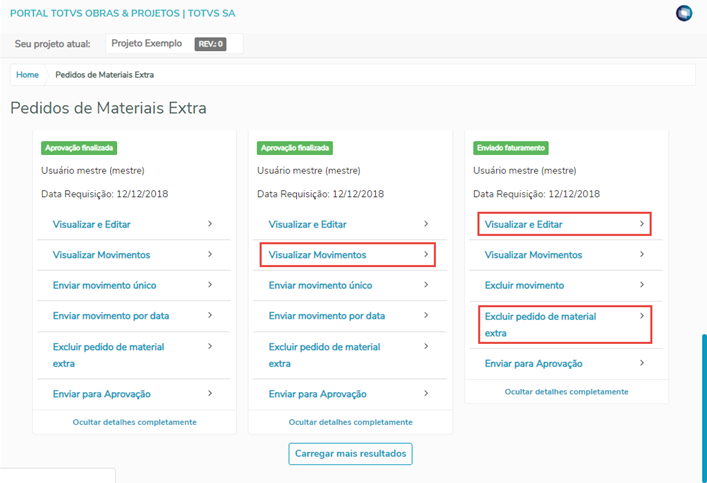This screenshot has width=707, height=483.
Task: Click chevron beside first card's Visualizar e Editar
Action: [x=210, y=224]
